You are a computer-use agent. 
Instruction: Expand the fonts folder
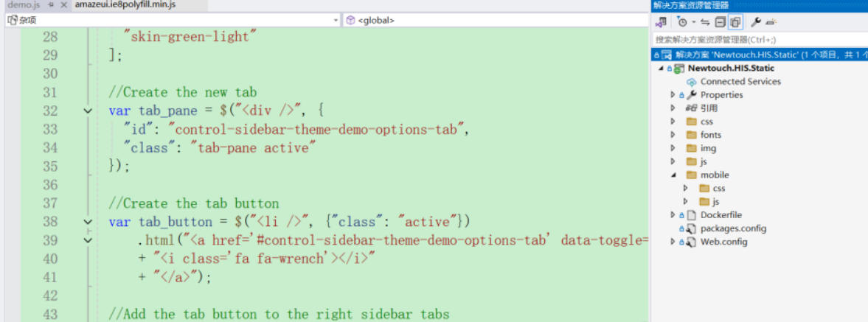coord(673,135)
